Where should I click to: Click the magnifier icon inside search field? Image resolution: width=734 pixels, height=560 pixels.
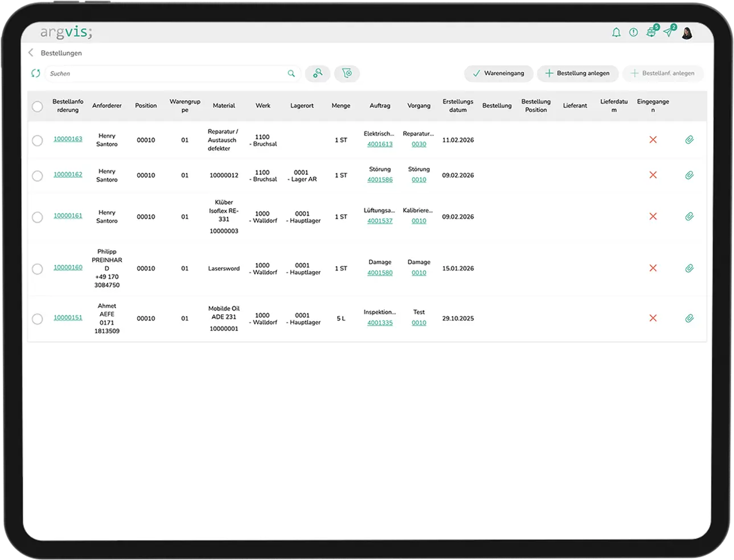pos(291,73)
